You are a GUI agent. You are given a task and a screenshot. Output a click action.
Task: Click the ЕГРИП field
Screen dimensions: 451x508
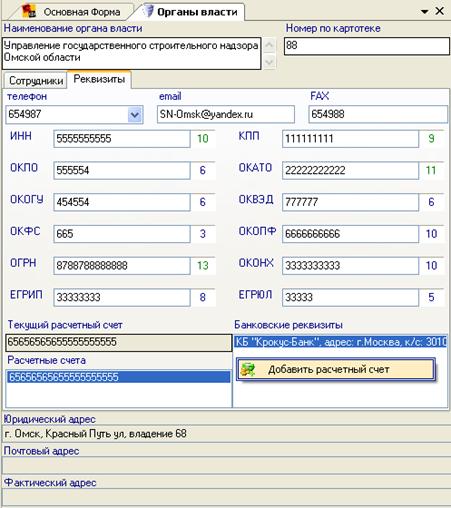pyautogui.click(x=122, y=297)
